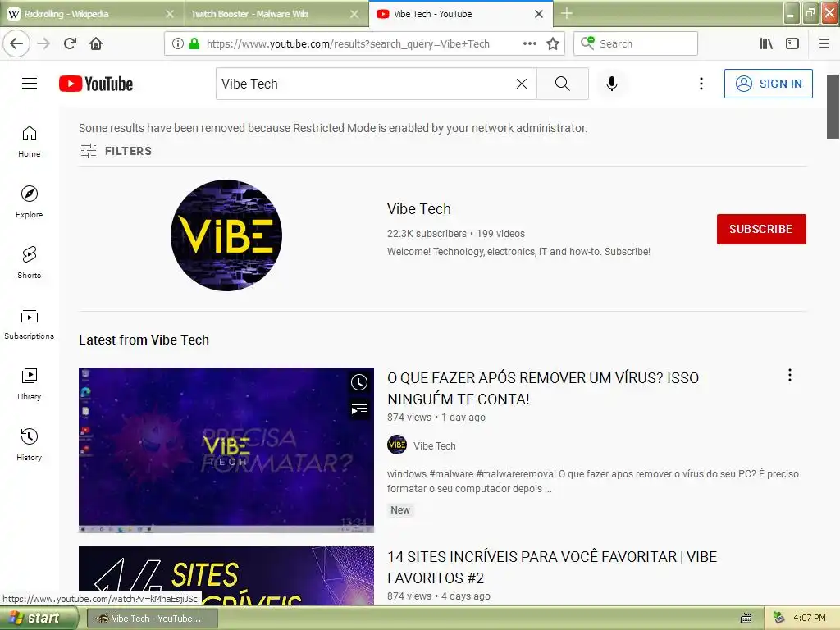
Task: Play the PRECISA FORMATAR video thumbnail
Action: click(x=226, y=450)
